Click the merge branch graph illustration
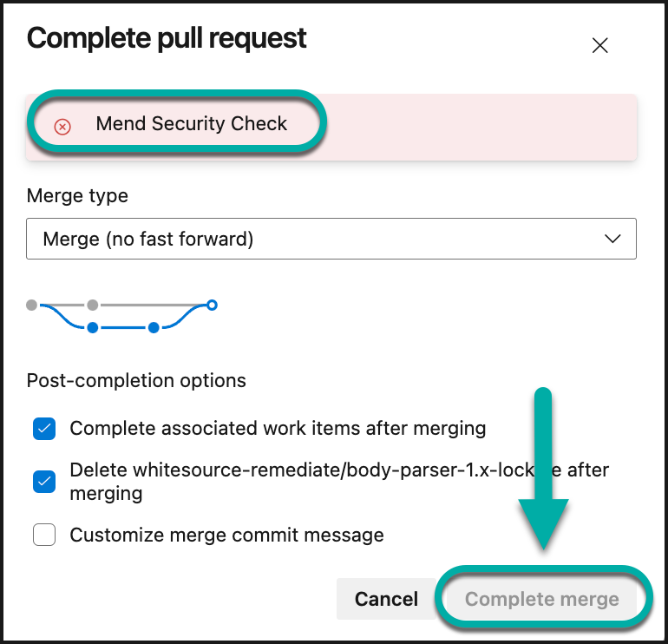The image size is (668, 644). [x=121, y=316]
